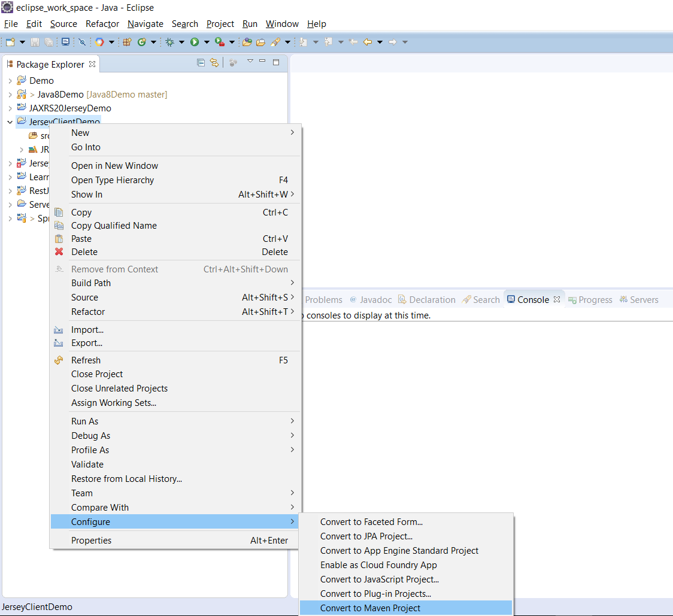Open dropdown arrow next to Run button
673x616 pixels.
pos(207,42)
